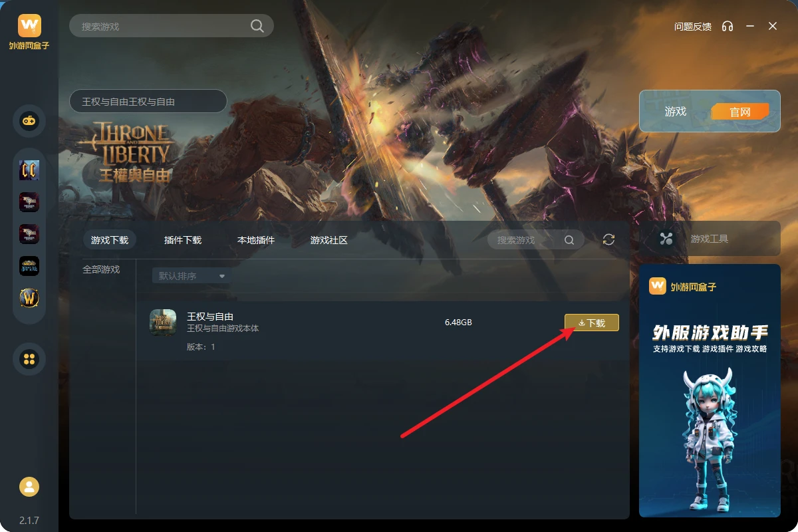
Task: Click the headset customer support icon
Action: coord(728,26)
